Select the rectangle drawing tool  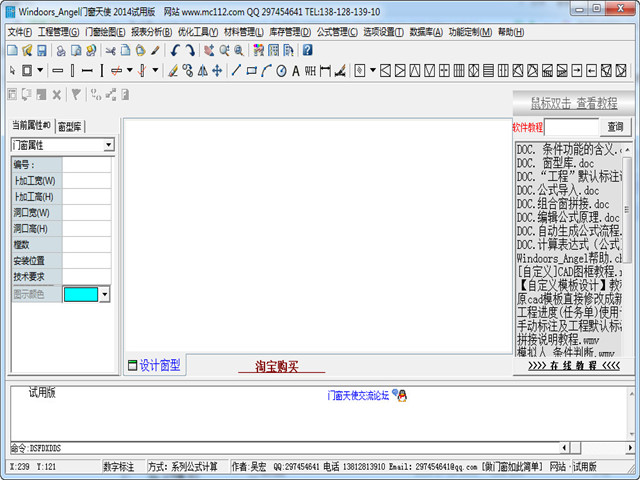click(x=251, y=71)
